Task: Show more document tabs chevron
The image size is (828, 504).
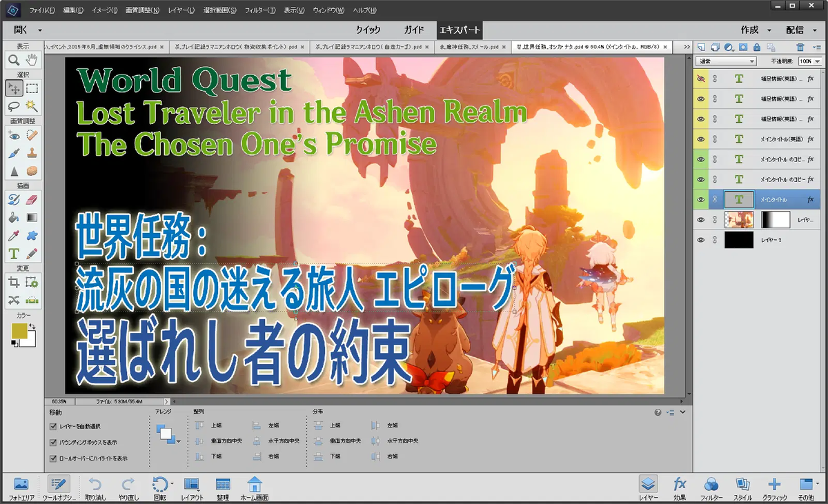Action: (x=687, y=47)
